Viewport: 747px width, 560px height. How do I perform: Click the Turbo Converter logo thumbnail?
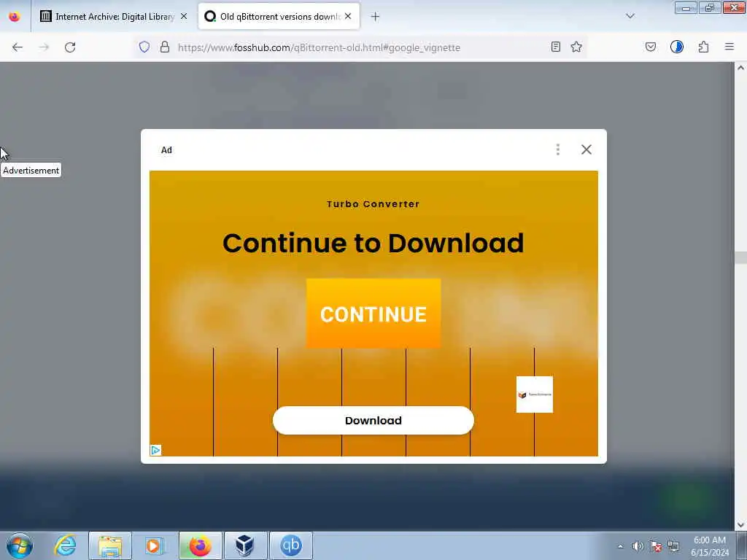point(535,394)
